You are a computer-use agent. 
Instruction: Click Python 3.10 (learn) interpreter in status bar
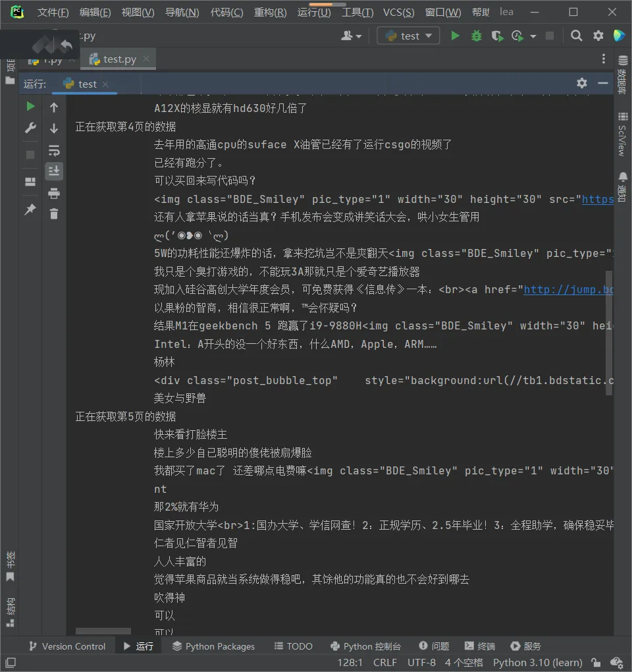point(537,663)
